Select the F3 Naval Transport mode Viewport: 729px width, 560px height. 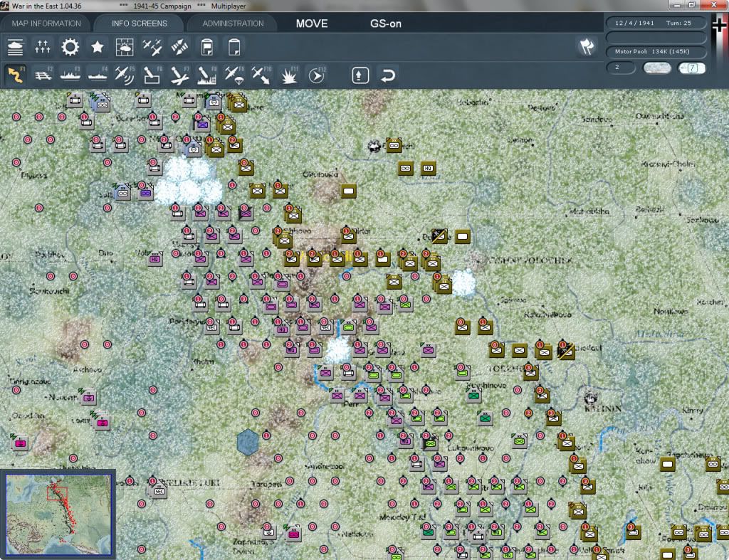click(x=70, y=75)
